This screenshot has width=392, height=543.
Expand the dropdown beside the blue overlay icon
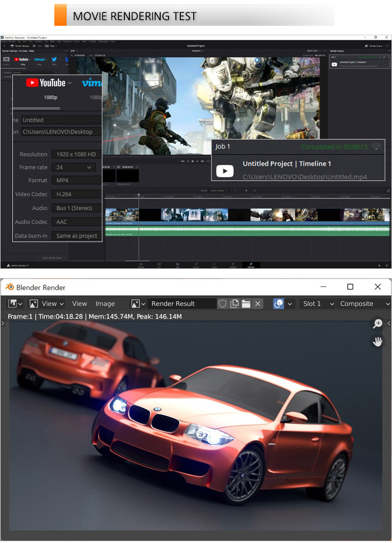click(290, 304)
